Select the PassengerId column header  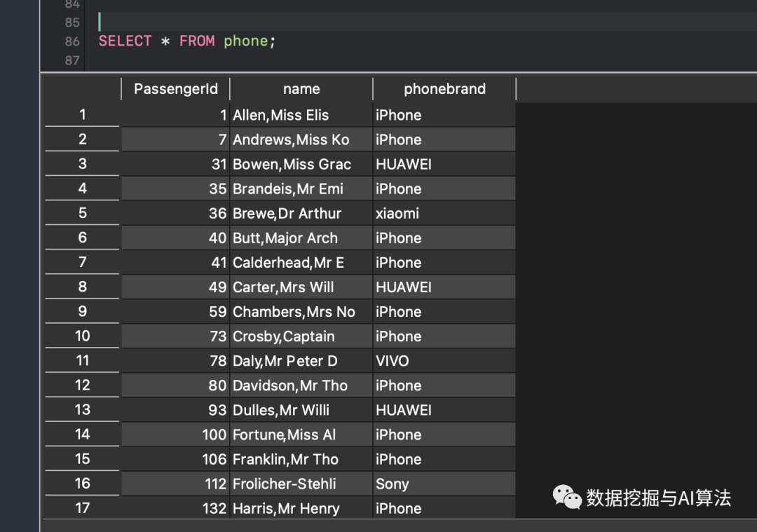(176, 89)
